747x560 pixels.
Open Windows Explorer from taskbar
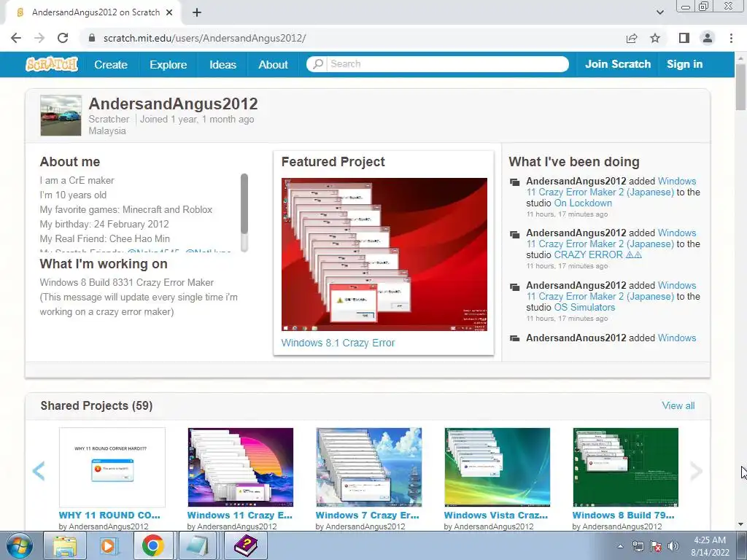pyautogui.click(x=65, y=545)
